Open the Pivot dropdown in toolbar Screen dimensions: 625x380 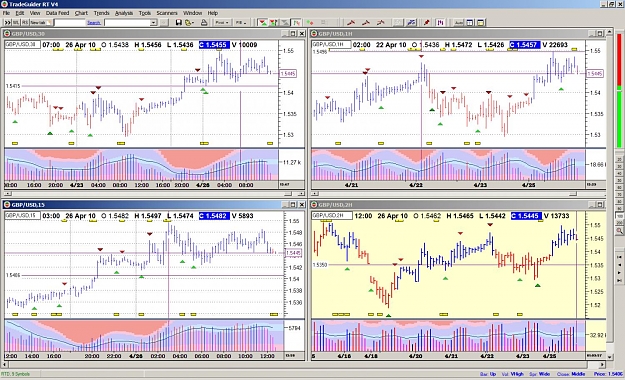point(222,23)
